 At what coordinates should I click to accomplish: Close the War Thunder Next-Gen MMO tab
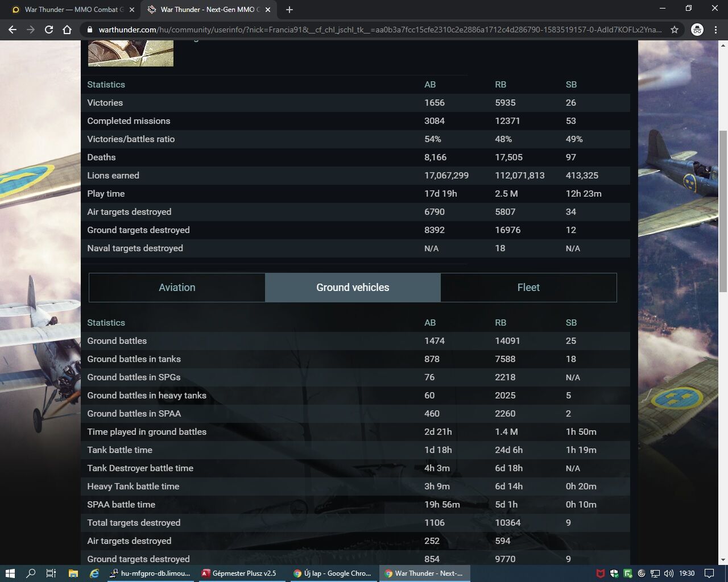(x=268, y=10)
